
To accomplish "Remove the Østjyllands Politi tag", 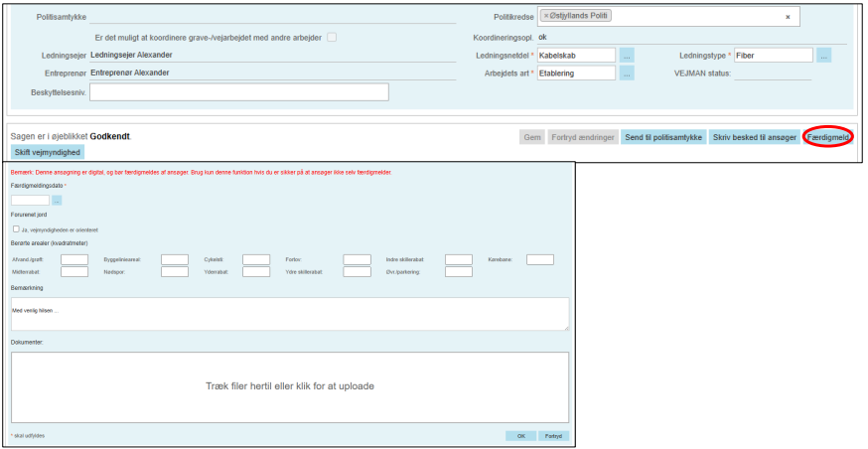I will 545,16.
